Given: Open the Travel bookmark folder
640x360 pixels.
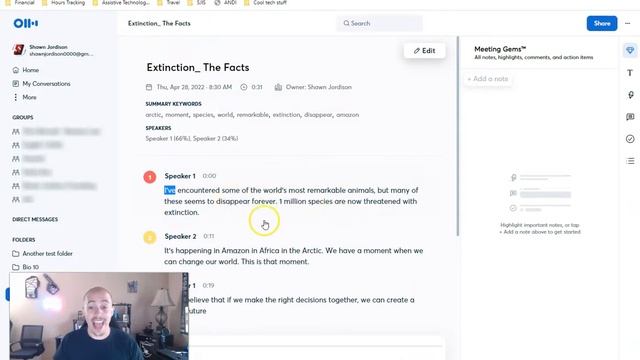Looking at the screenshot, I should tap(169, 3).
